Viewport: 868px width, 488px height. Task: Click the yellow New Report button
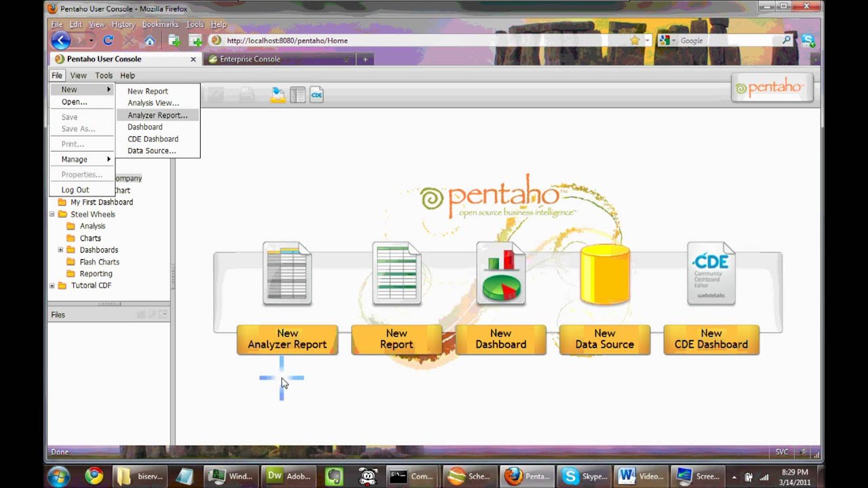397,339
